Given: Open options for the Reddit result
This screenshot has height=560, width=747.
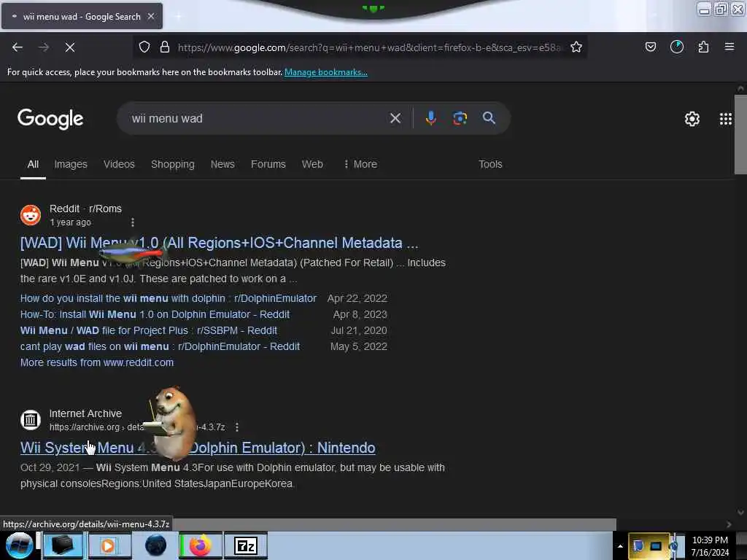Looking at the screenshot, I should click(133, 222).
